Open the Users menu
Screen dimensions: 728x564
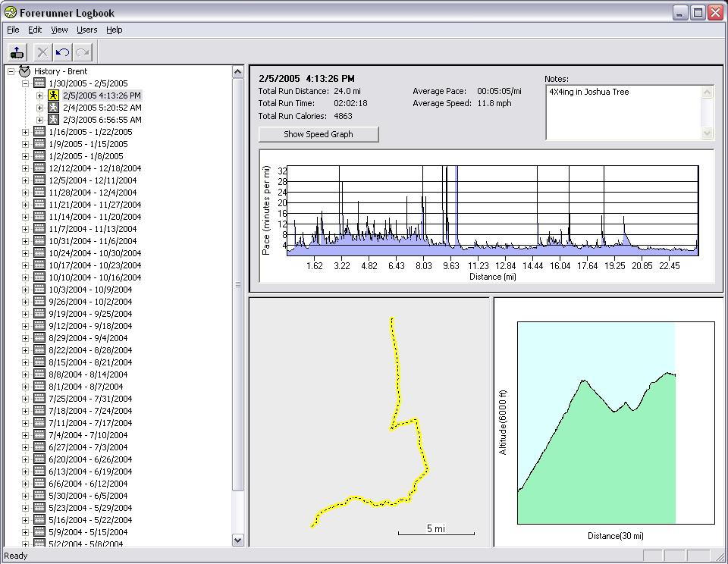click(86, 30)
